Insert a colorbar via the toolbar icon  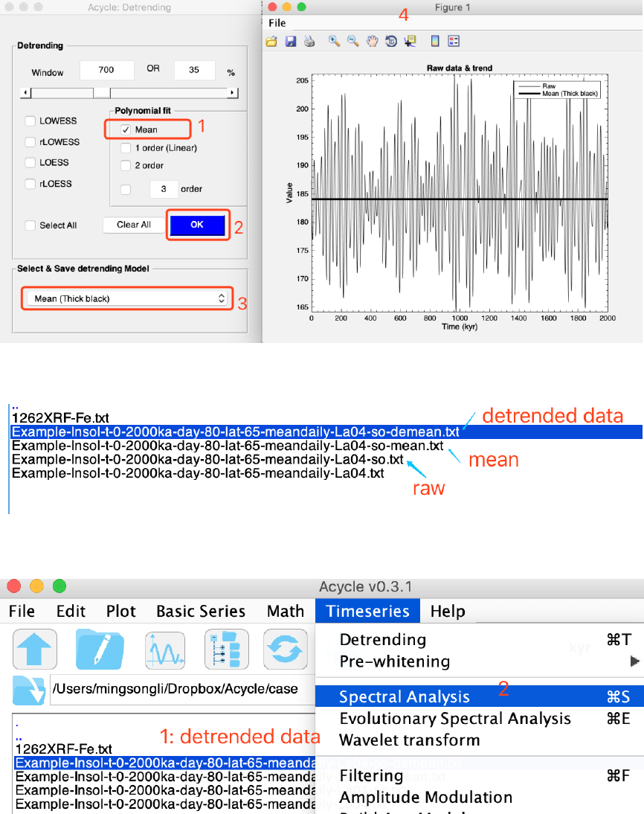coord(435,42)
